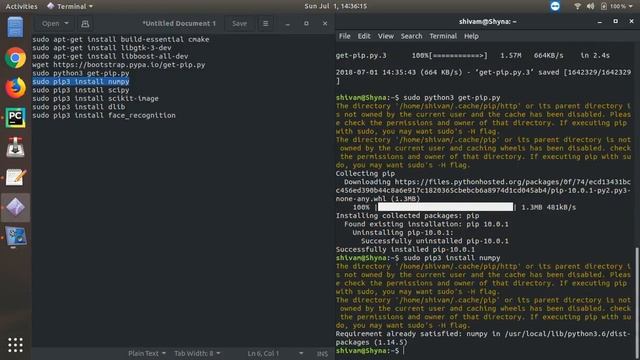Screen dimensions: 640x360
Task: Click the terminal prompt at the bottom
Action: click(367, 351)
